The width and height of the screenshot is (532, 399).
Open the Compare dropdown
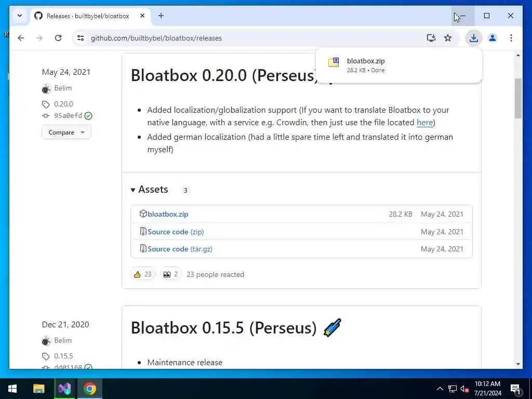point(66,132)
